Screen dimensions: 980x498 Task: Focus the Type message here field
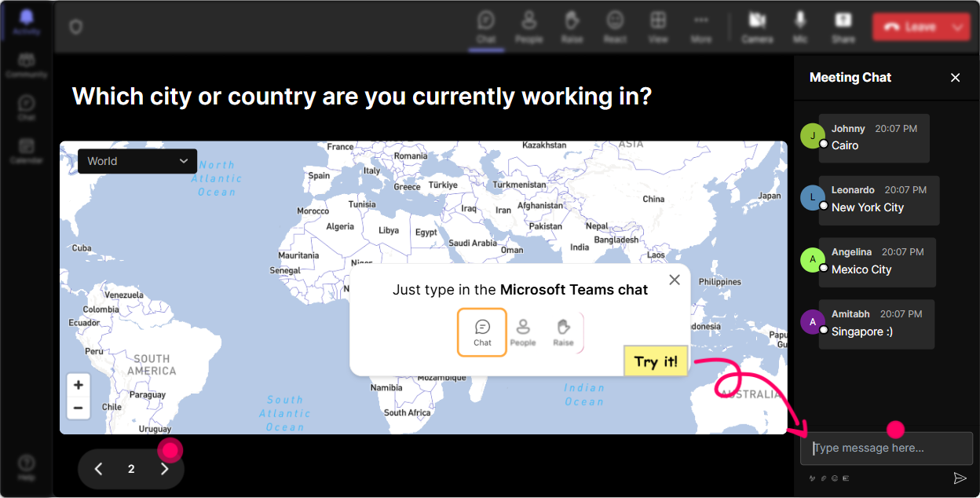(x=887, y=449)
